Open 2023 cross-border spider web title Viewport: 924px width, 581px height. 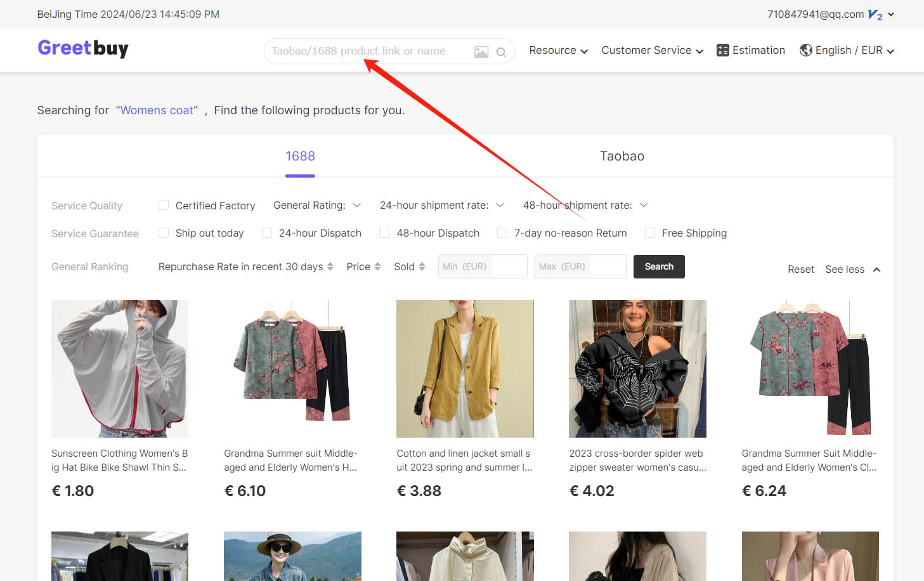pyautogui.click(x=637, y=460)
